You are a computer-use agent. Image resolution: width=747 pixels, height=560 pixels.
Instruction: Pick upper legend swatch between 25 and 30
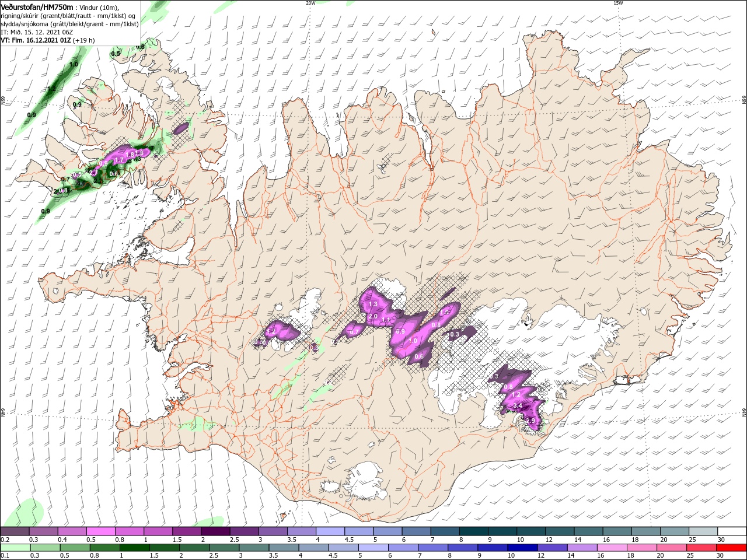click(704, 531)
